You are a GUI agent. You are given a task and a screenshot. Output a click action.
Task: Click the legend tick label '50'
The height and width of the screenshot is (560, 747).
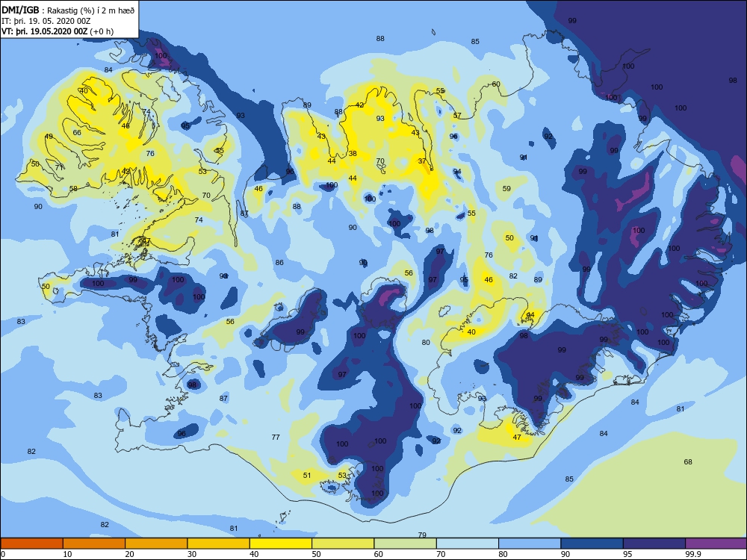(316, 554)
